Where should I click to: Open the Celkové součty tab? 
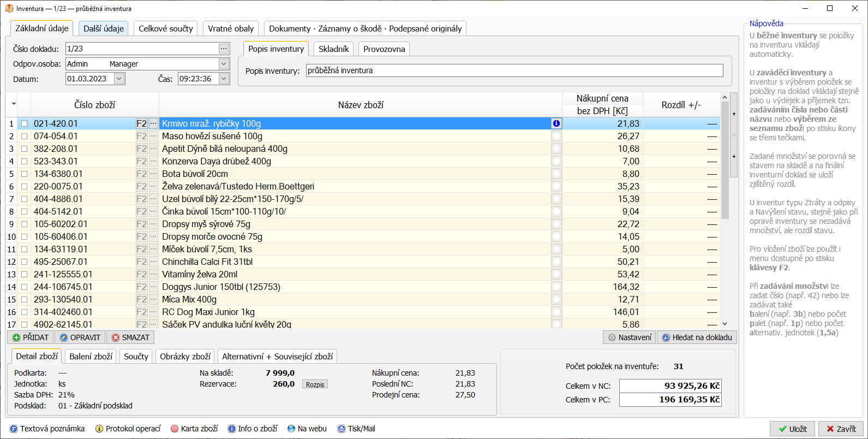[166, 28]
